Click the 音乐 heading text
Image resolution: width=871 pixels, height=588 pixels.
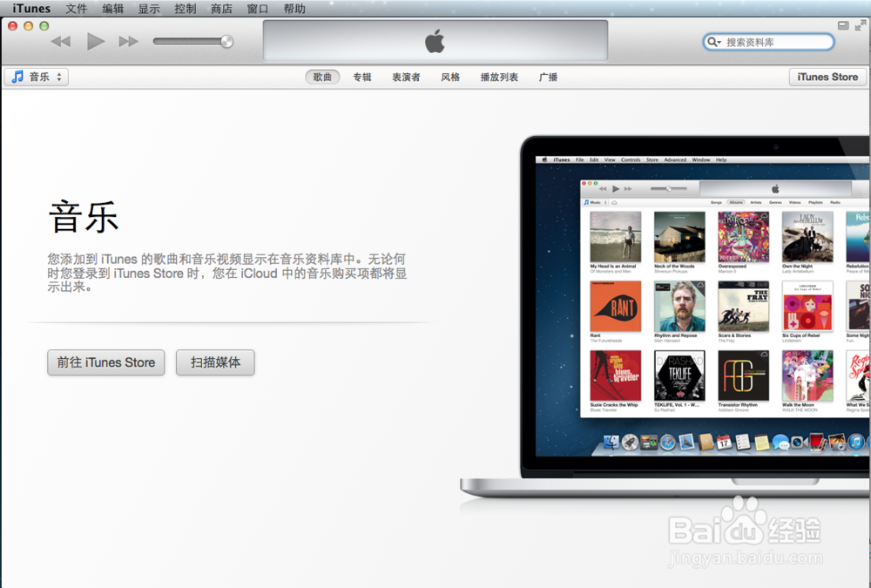tap(84, 217)
